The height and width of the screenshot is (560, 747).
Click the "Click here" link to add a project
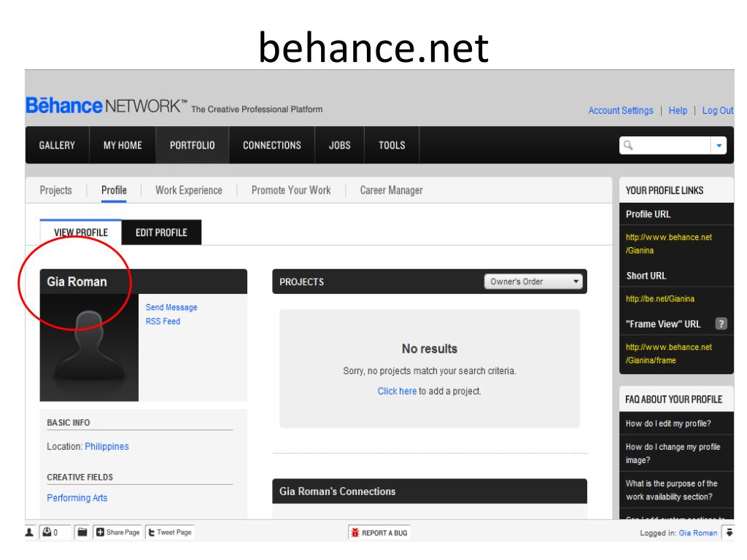pos(397,391)
